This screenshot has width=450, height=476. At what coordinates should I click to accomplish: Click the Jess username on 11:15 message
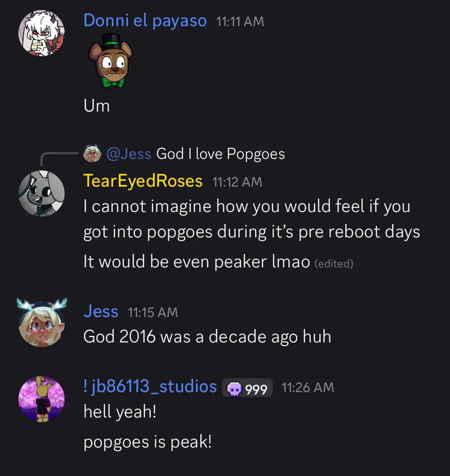(x=101, y=311)
